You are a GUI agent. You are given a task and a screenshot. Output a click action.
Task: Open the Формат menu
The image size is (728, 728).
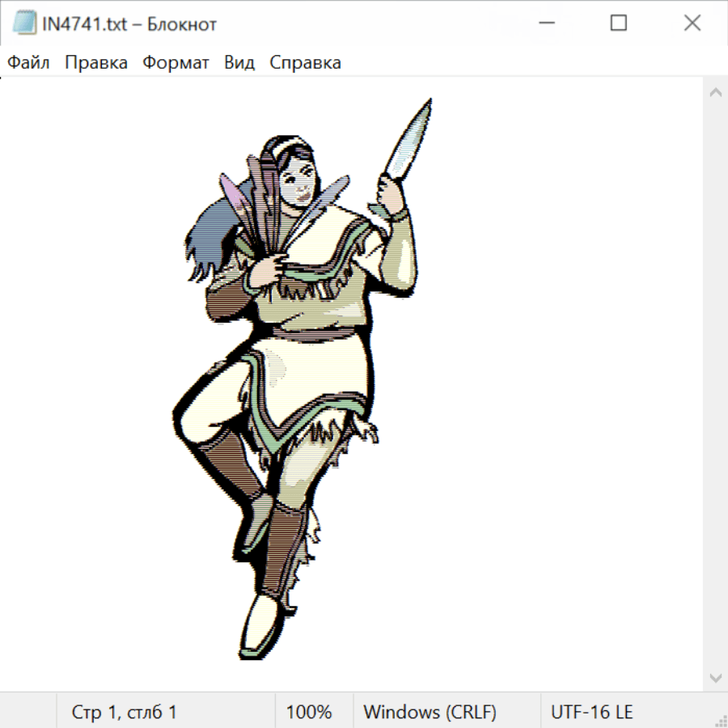176,63
